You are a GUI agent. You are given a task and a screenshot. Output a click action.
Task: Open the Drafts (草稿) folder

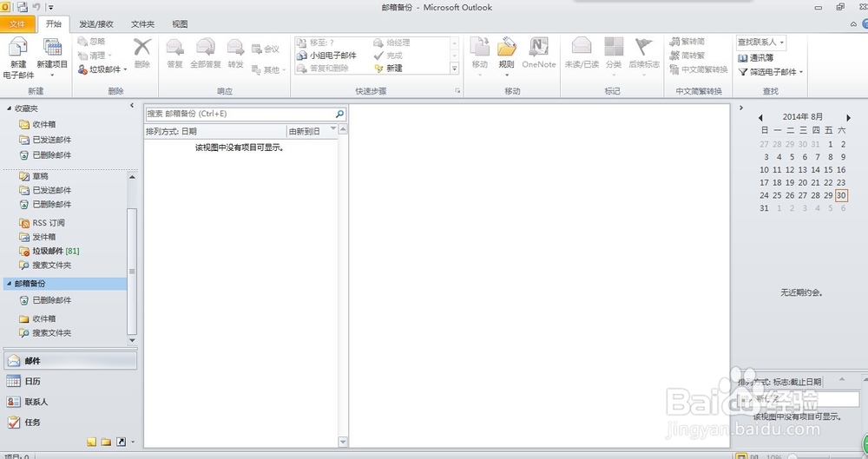click(x=35, y=176)
